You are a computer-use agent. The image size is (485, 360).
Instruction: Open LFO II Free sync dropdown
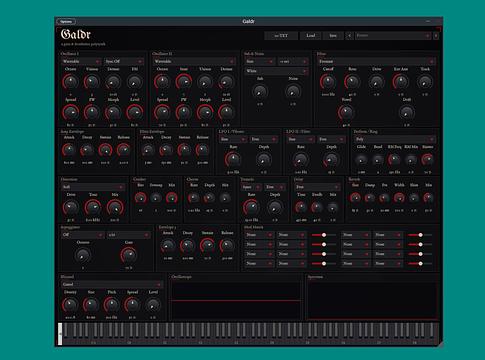point(331,139)
